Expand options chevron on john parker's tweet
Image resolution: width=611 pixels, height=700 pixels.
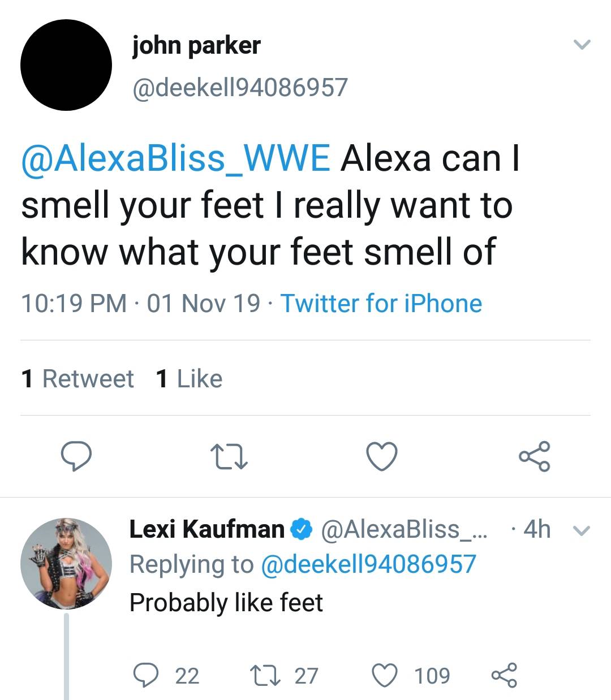(582, 44)
